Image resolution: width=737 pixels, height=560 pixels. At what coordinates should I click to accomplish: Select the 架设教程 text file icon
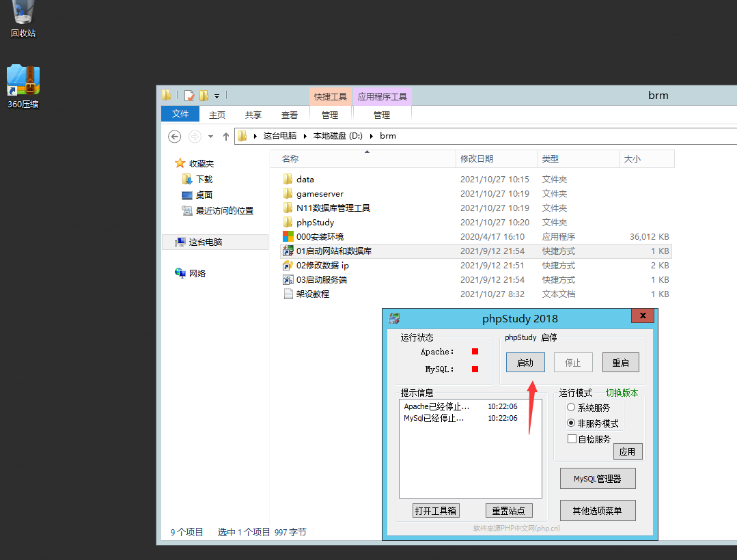click(x=288, y=294)
